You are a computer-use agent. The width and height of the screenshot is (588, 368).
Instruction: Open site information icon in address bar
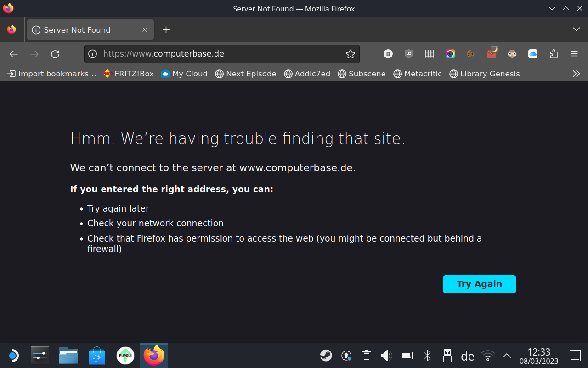[93, 54]
